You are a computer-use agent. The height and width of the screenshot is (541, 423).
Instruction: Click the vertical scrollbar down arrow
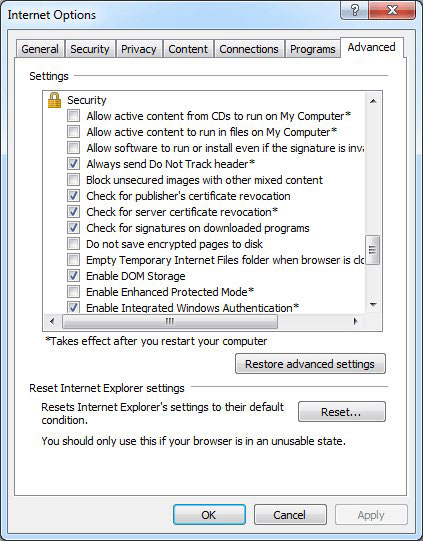(x=373, y=305)
